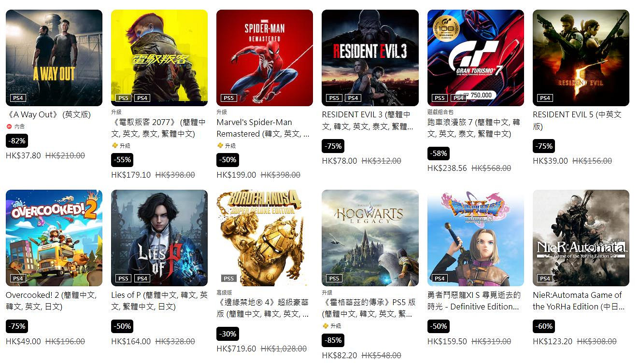Open the Overcooked! 2 title link
This screenshot has height=364, width=639.
[x=51, y=301]
